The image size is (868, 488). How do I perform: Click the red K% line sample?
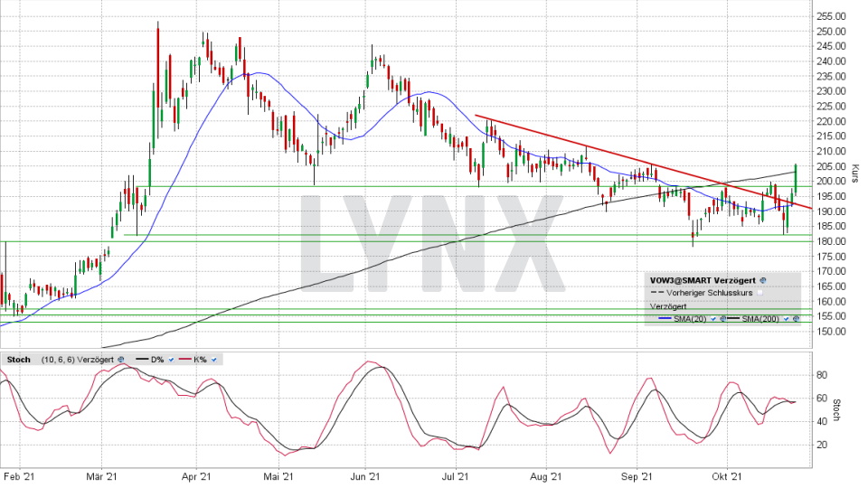187,359
